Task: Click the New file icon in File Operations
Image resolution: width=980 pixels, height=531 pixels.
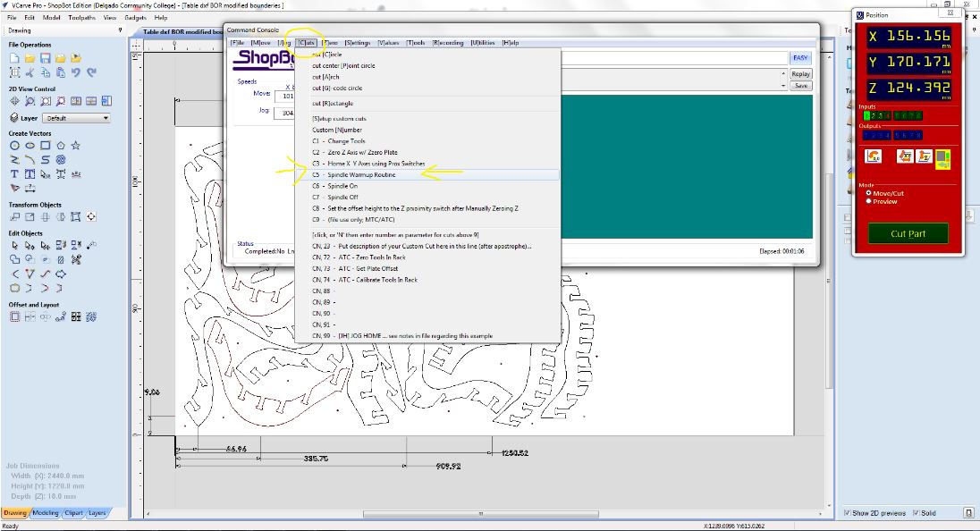Action: click(x=14, y=58)
